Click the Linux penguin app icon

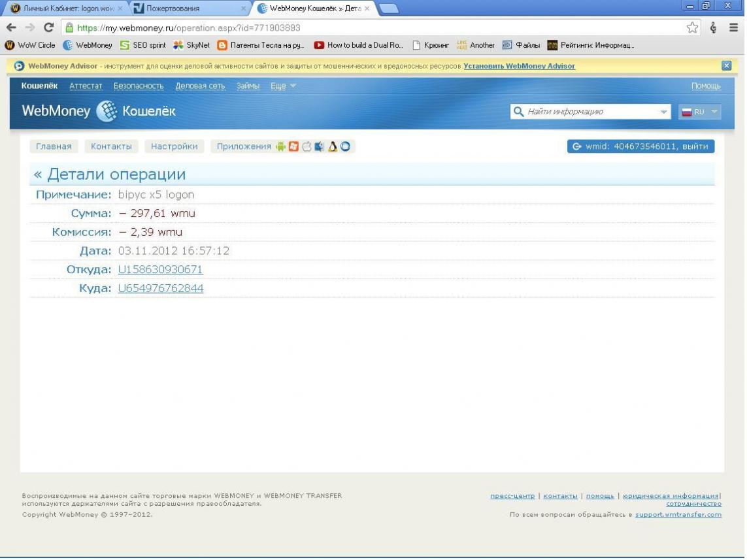(x=333, y=146)
